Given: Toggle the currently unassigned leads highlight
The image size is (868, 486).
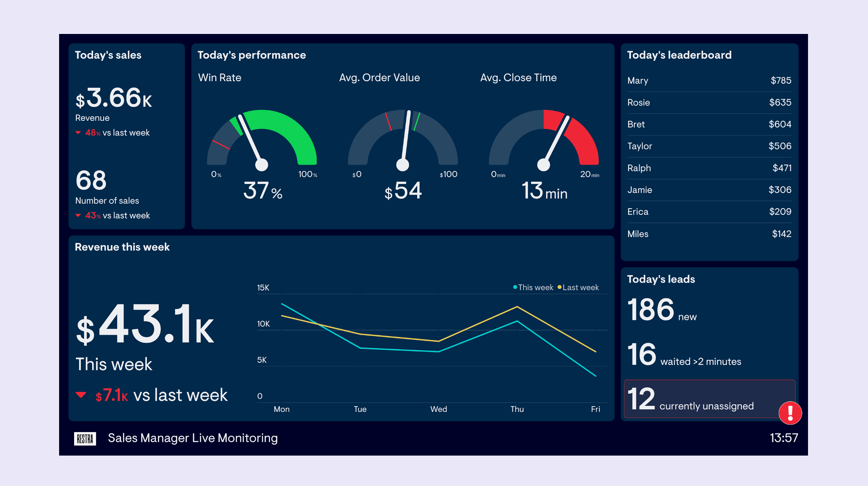Looking at the screenshot, I should [x=709, y=399].
